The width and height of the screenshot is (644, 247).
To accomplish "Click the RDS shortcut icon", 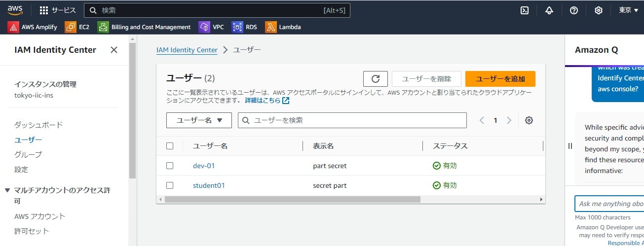I will click(x=237, y=27).
